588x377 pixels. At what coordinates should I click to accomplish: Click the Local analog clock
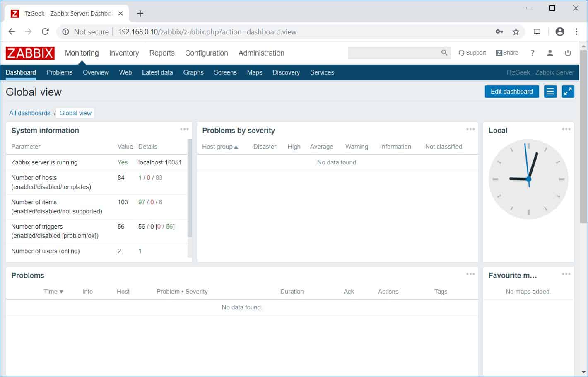(x=528, y=179)
